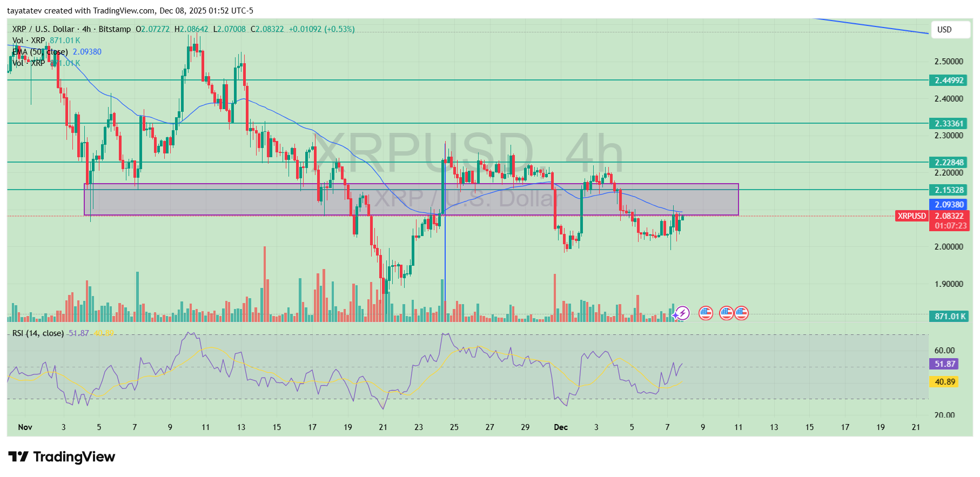The image size is (980, 477).
Task: Click the Nov label on the time axis
Action: click(25, 427)
